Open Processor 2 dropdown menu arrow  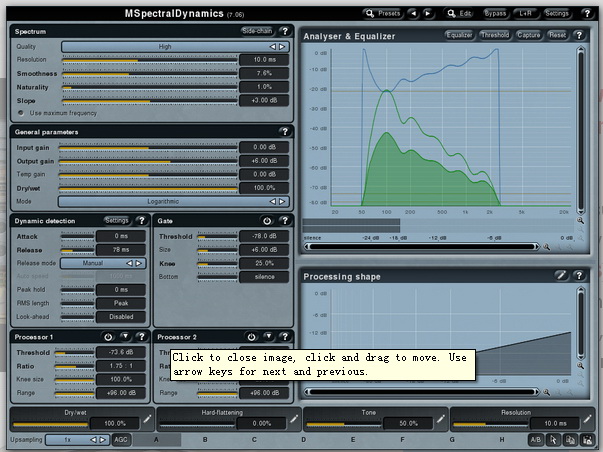point(268,337)
